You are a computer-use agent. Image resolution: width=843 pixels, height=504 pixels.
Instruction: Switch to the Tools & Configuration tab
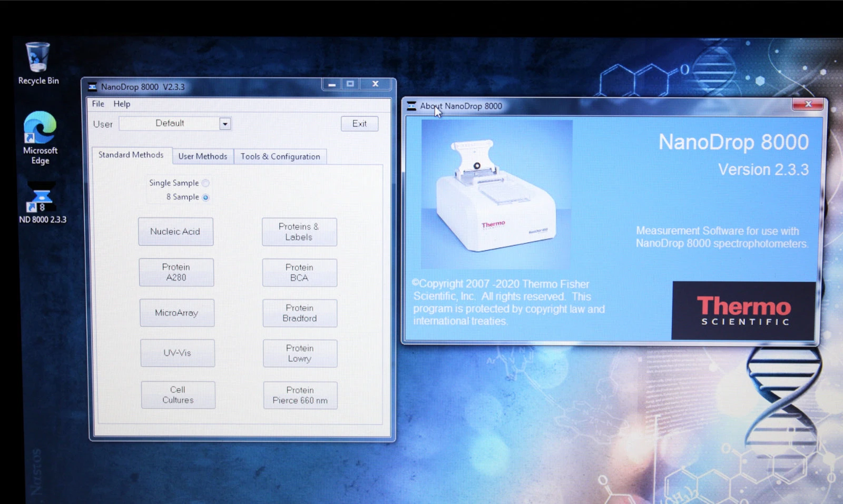280,156
